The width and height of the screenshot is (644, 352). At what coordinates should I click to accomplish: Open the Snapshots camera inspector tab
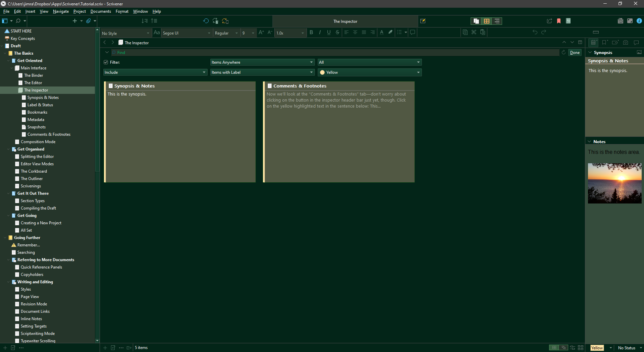(x=626, y=43)
